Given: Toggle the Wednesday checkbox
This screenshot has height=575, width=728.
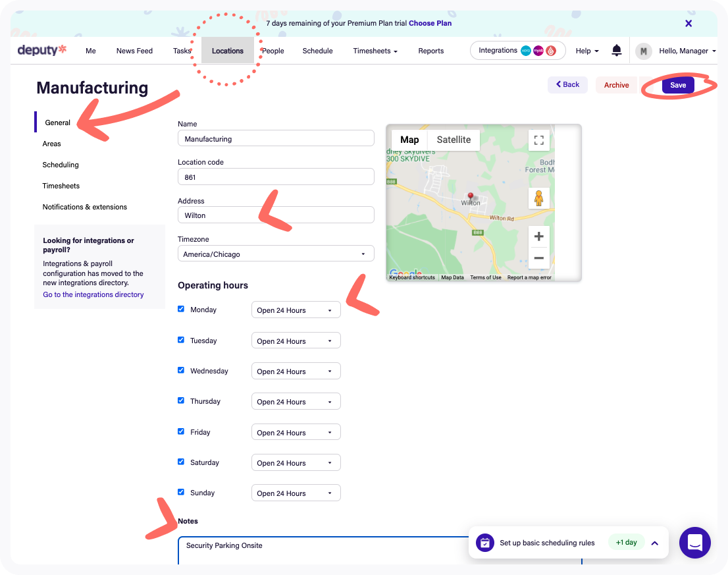Looking at the screenshot, I should click(x=181, y=370).
